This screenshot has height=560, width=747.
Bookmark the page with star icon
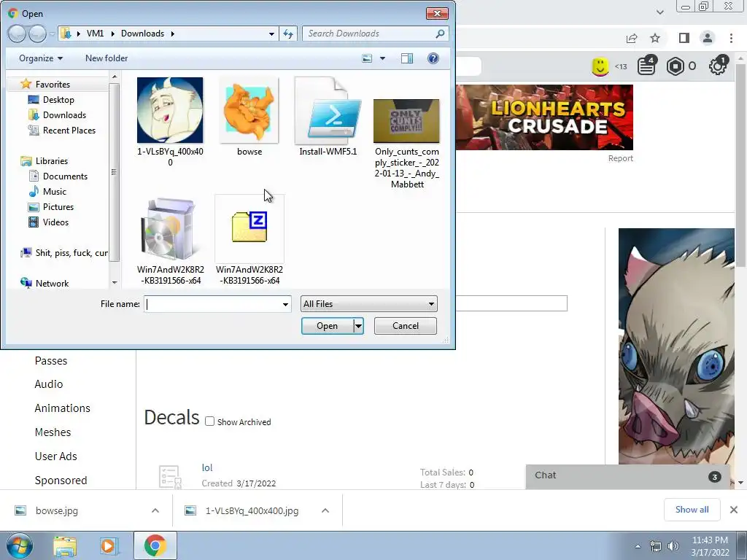[x=656, y=38]
